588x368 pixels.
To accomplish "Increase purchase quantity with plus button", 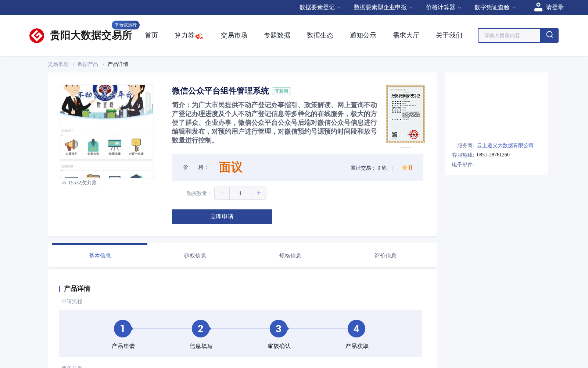I will click(259, 193).
